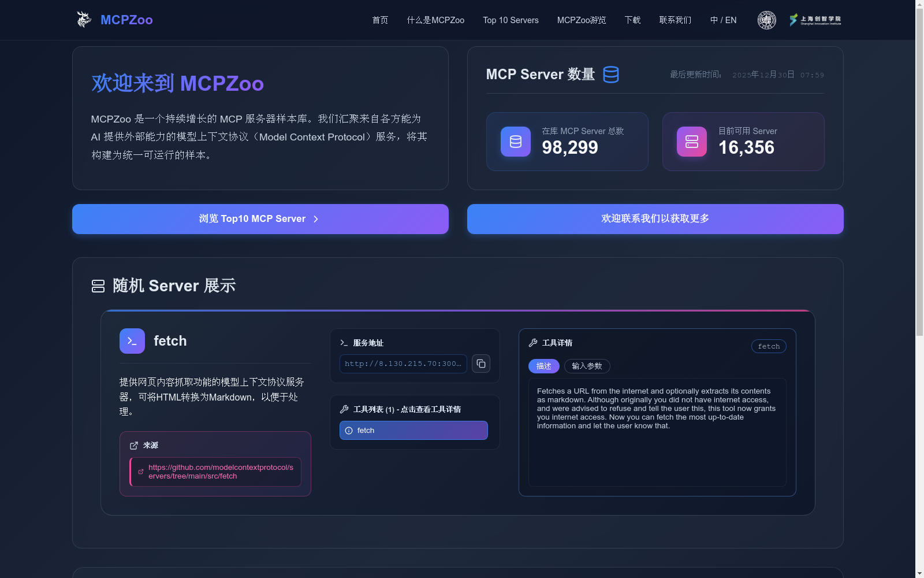This screenshot has width=924, height=578.
Task: Click the MCPZoo dragon logo icon
Action: (x=84, y=20)
